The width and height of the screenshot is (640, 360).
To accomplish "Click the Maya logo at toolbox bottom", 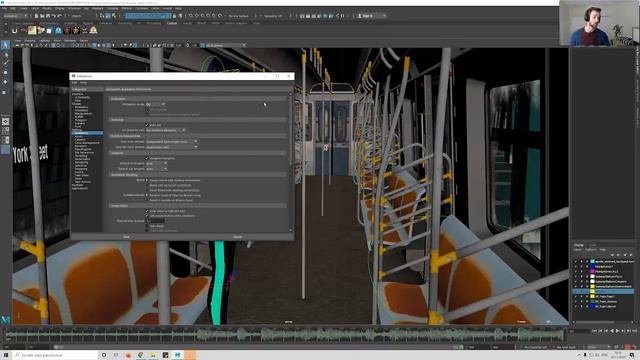I will [x=5, y=319].
